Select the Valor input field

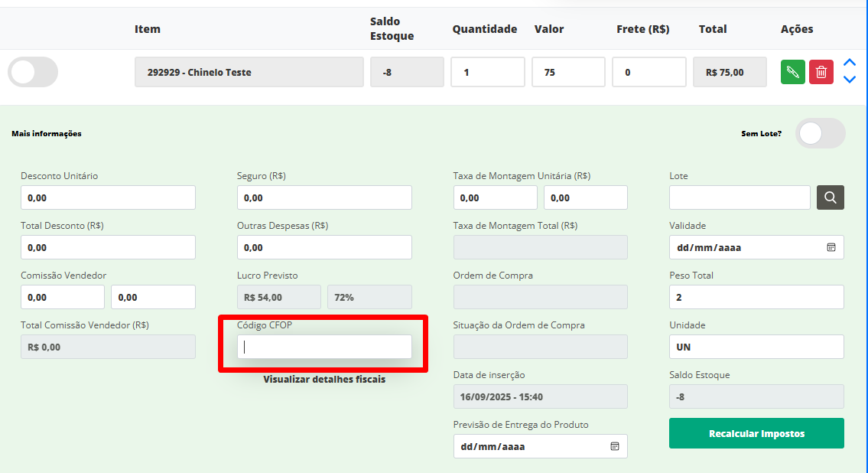tap(568, 72)
